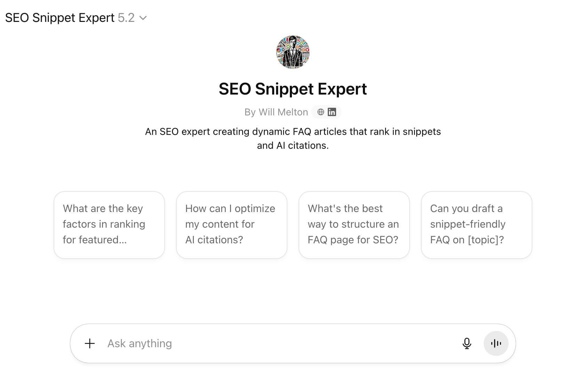Click the 5.2 model version label
This screenshot has width=588, height=374.
126,18
